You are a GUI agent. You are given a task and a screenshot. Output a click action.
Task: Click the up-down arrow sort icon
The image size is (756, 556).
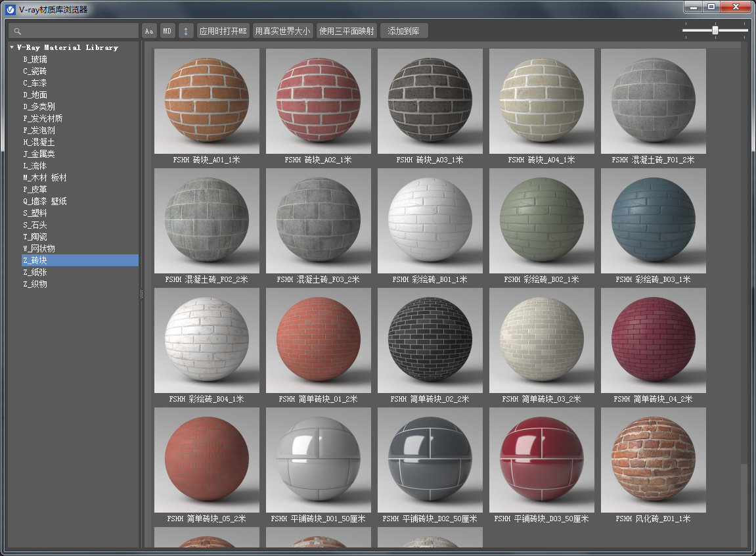tap(186, 31)
